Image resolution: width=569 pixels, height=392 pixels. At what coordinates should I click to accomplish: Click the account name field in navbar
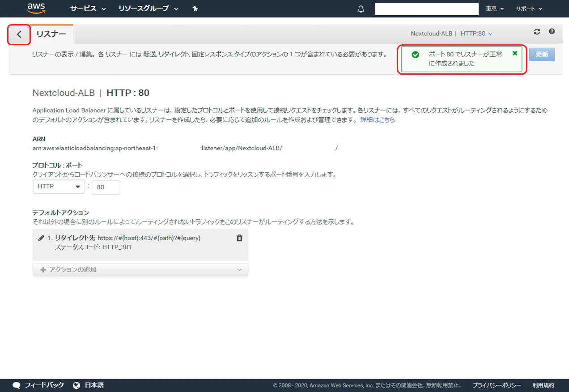click(x=427, y=9)
